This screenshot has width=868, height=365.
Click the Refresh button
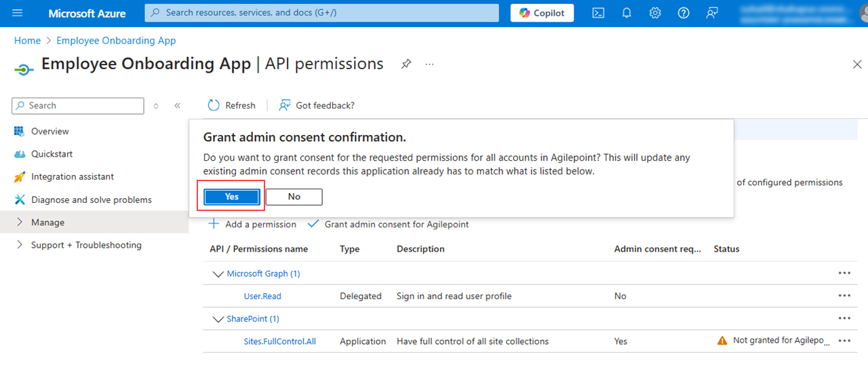point(231,105)
